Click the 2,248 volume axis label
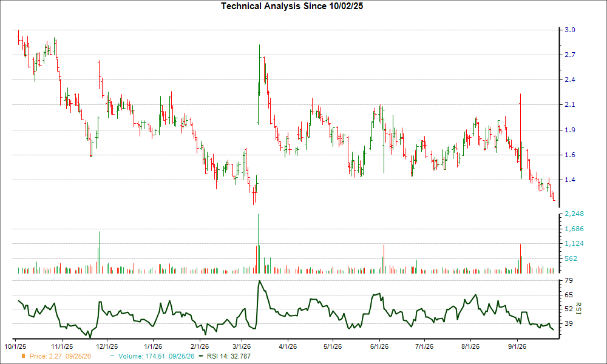The image size is (607, 364). click(x=574, y=214)
